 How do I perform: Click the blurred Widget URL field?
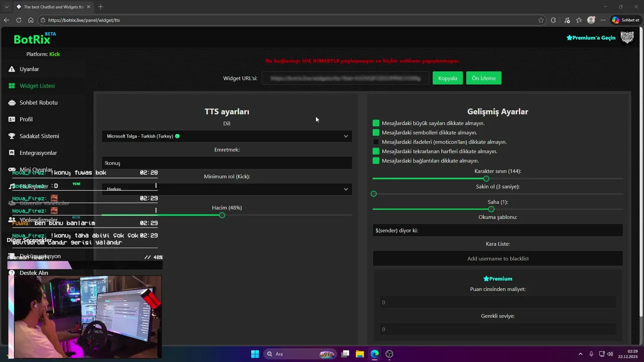click(x=345, y=78)
